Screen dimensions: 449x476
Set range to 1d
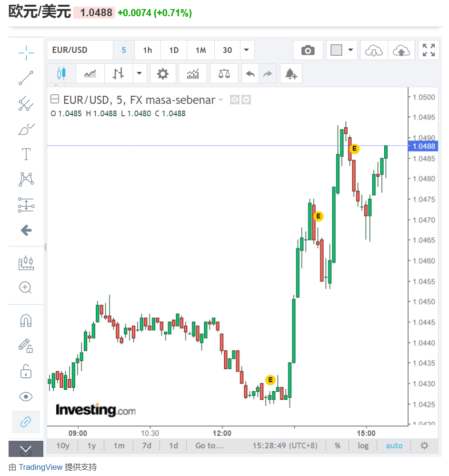pos(173,446)
